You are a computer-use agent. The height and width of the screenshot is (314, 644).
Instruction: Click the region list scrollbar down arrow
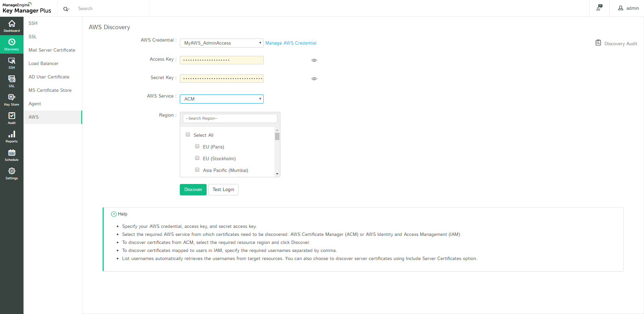pos(277,174)
